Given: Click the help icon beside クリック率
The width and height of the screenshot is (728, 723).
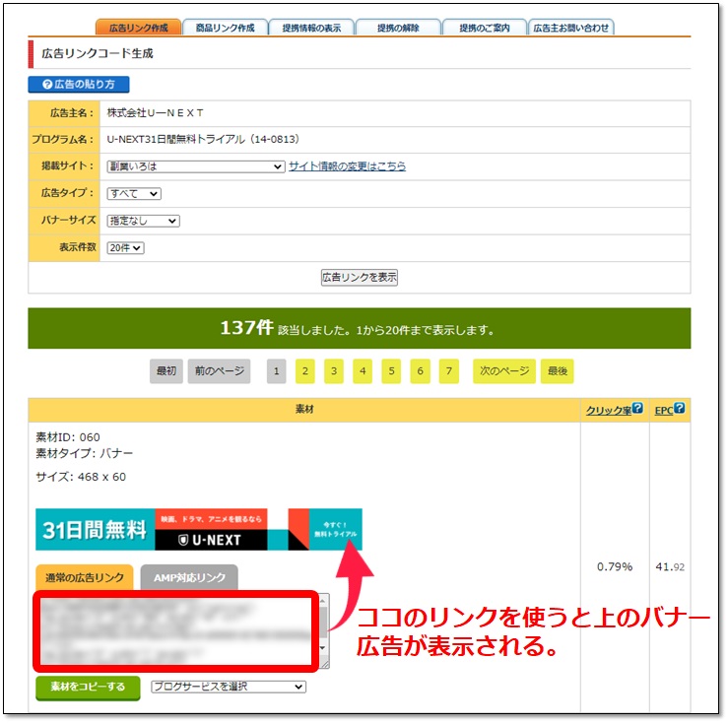Looking at the screenshot, I should [x=638, y=408].
